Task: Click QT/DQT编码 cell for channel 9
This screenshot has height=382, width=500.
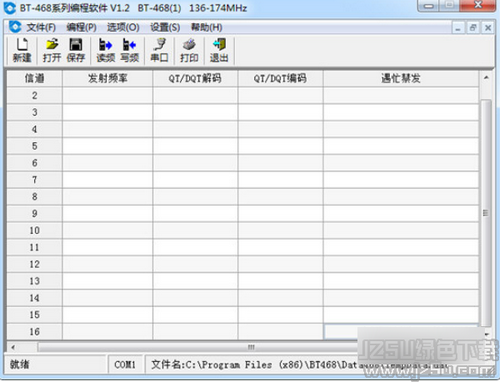Action: [280, 214]
